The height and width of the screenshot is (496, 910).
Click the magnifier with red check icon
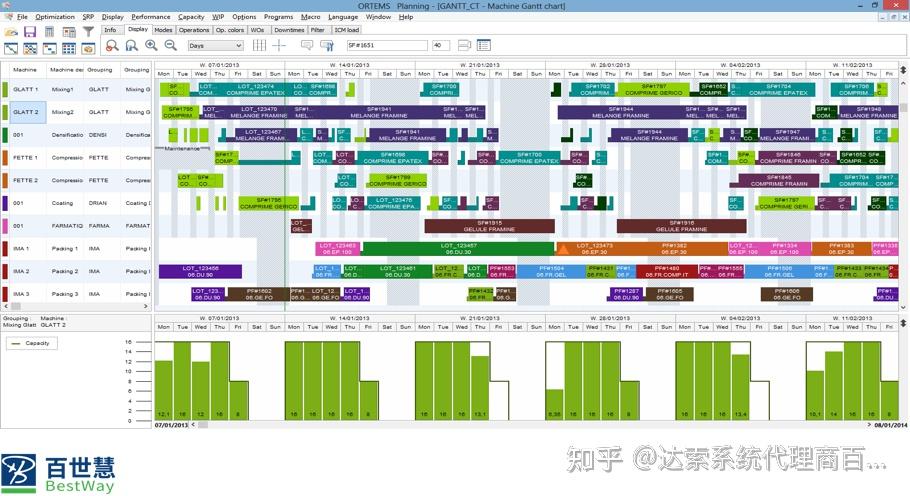(x=112, y=45)
